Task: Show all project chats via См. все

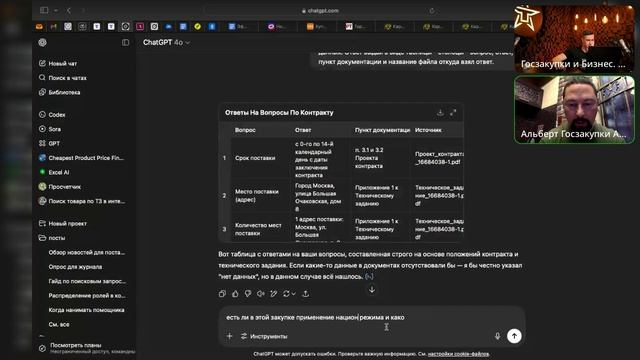Action: coord(59,324)
